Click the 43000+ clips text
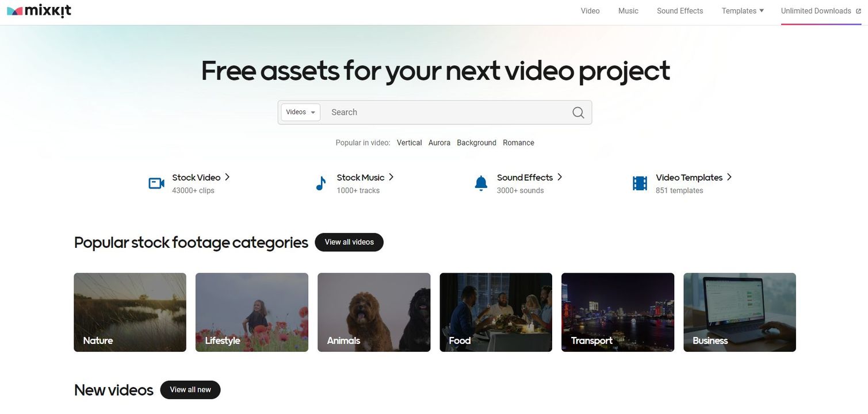This screenshot has height=414, width=868. pyautogui.click(x=193, y=190)
